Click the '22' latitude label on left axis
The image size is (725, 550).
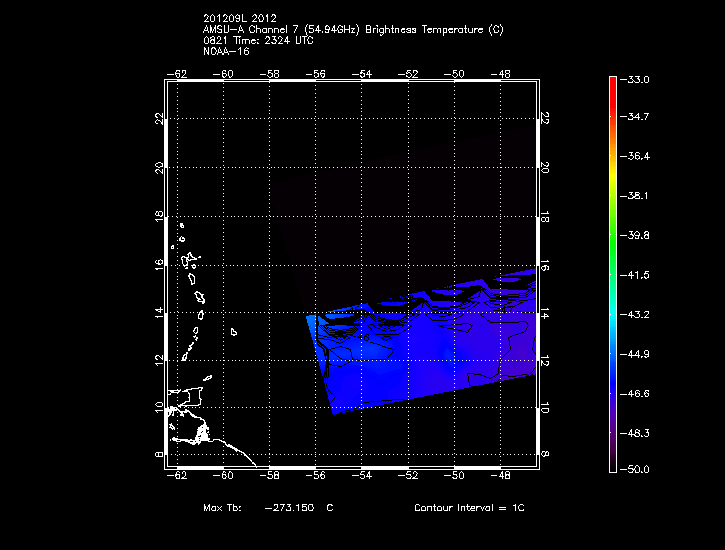(160, 119)
